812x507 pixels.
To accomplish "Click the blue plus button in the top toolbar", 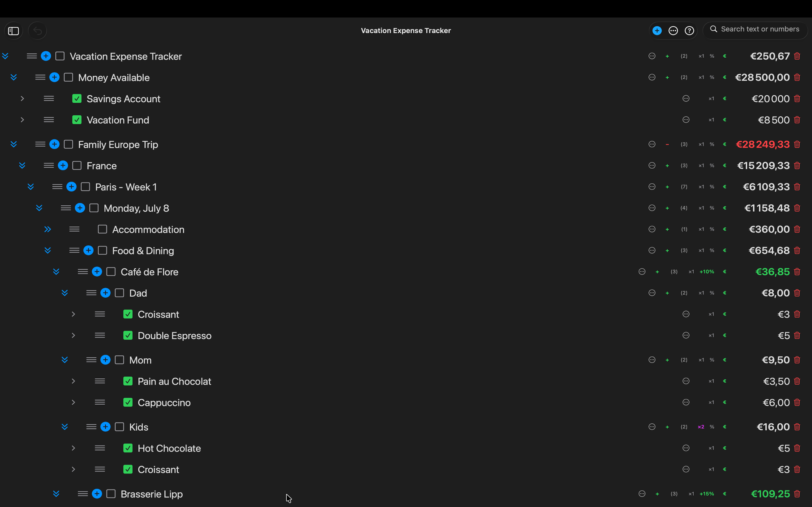I will click(657, 30).
